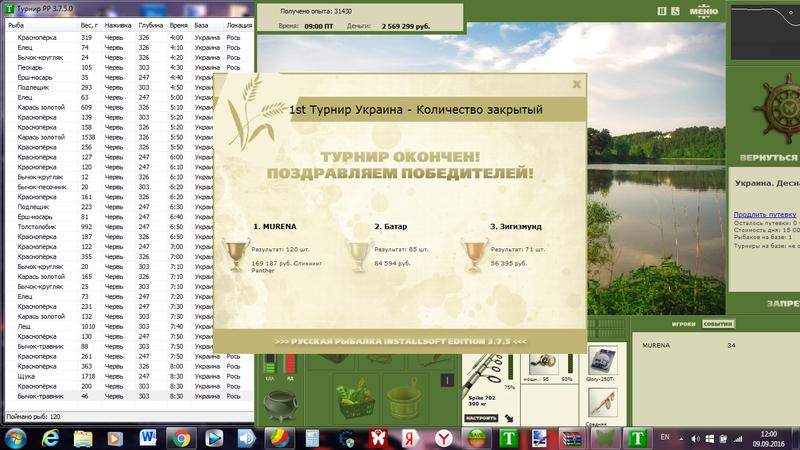This screenshot has height=450, width=800.
Task: Open the taskbar clock showing 12:00
Action: [768, 439]
